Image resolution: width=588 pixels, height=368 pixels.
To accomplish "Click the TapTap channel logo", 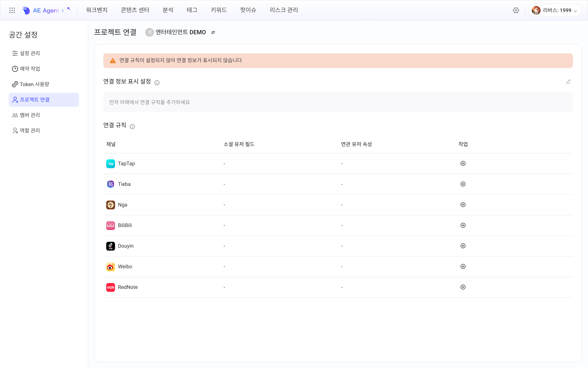I will tap(111, 164).
